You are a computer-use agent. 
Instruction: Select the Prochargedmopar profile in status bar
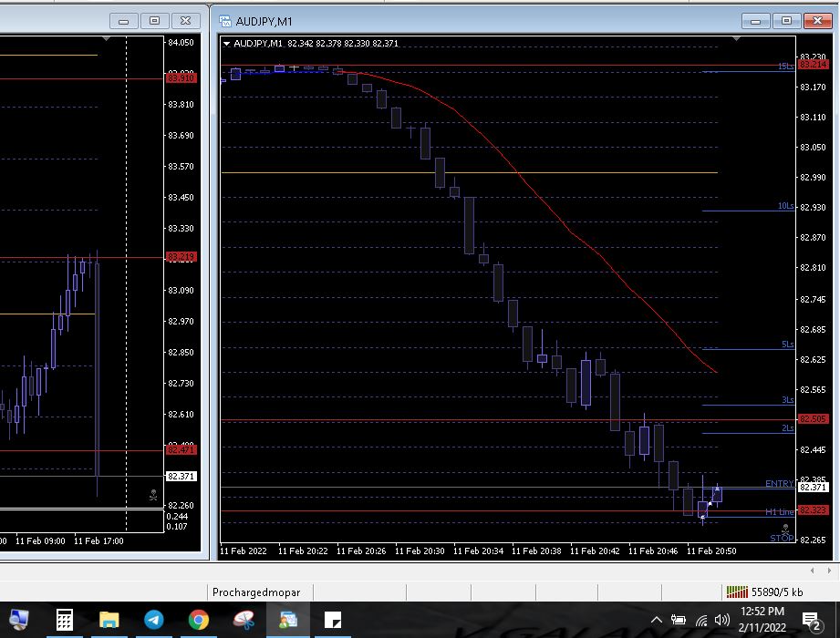click(256, 592)
